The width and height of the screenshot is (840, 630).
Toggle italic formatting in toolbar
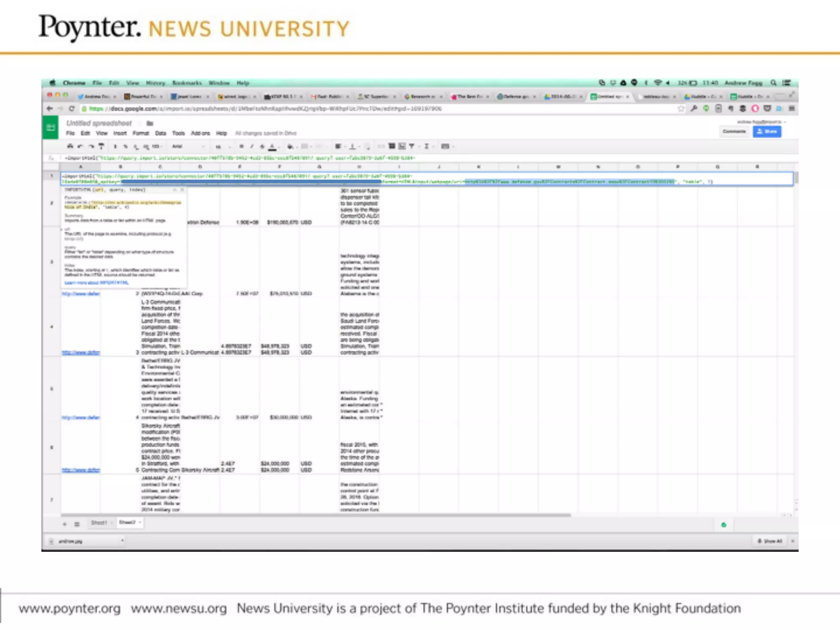click(x=252, y=146)
